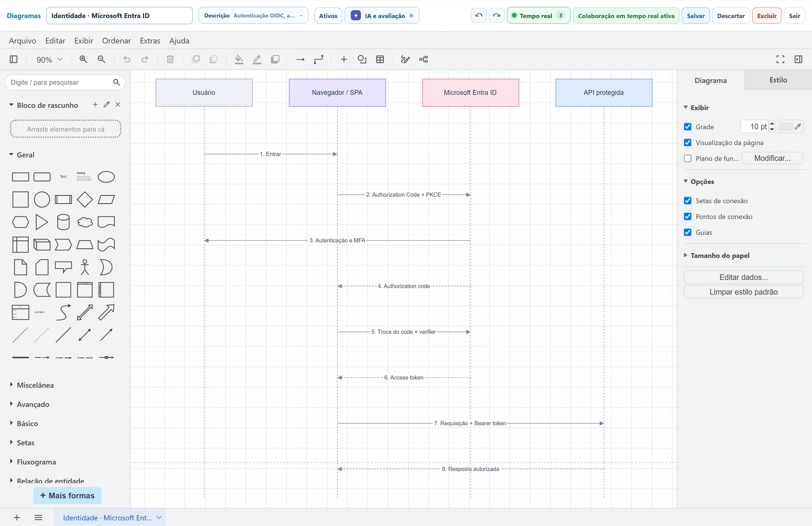This screenshot has height=526, width=812.
Task: Toggle the shadow icon in toolbar
Action: pyautogui.click(x=275, y=60)
